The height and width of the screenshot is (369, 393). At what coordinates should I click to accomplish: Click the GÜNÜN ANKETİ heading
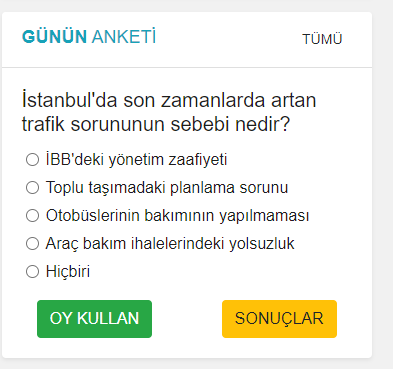(89, 37)
